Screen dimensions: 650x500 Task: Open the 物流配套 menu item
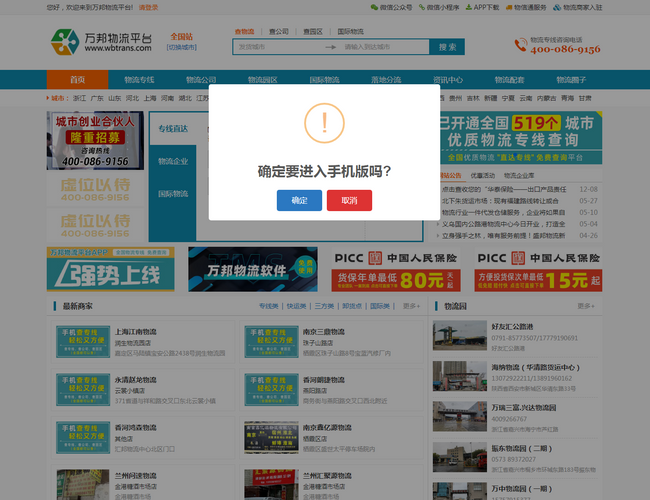click(x=509, y=80)
